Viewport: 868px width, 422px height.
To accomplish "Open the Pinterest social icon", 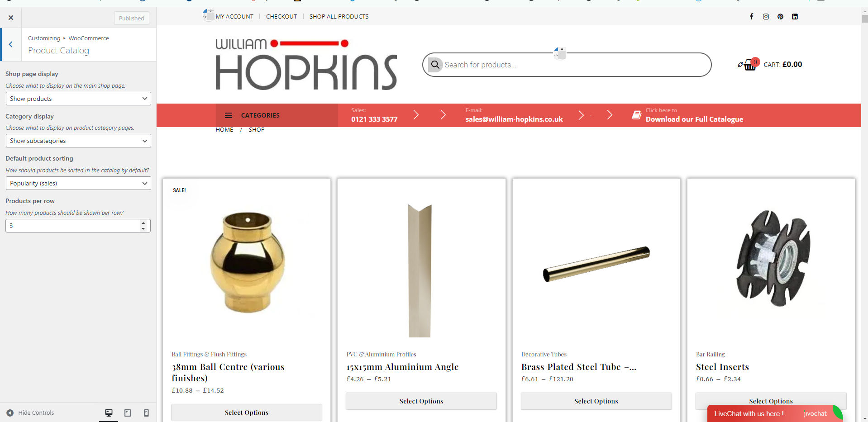I will point(780,16).
